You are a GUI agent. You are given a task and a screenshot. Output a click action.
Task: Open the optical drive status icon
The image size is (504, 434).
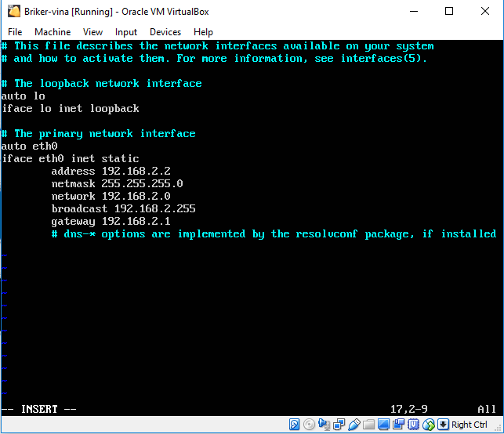coord(309,425)
